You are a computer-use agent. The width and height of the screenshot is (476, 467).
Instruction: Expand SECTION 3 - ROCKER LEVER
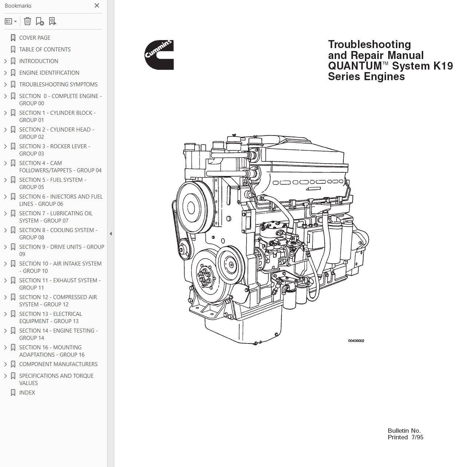(5, 146)
